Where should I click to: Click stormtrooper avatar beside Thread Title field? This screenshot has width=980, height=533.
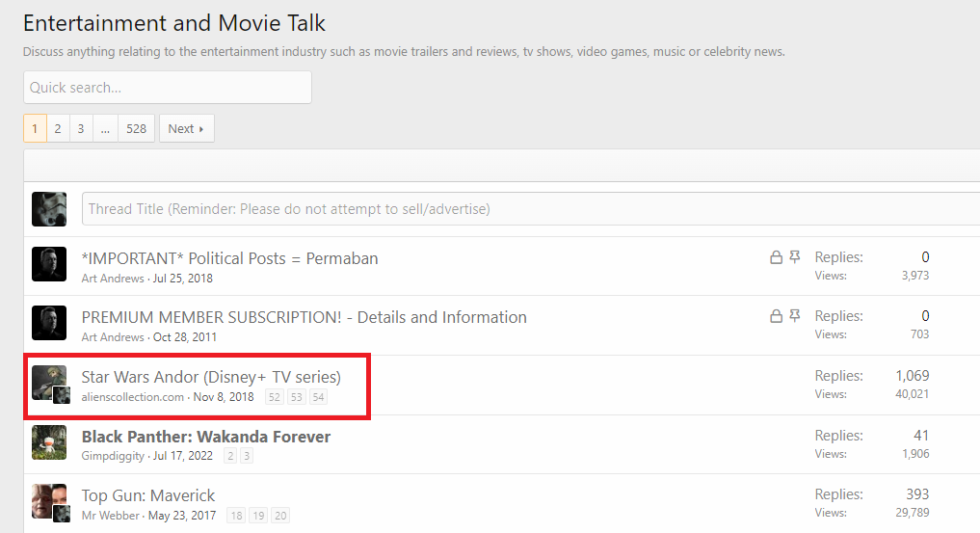point(49,209)
